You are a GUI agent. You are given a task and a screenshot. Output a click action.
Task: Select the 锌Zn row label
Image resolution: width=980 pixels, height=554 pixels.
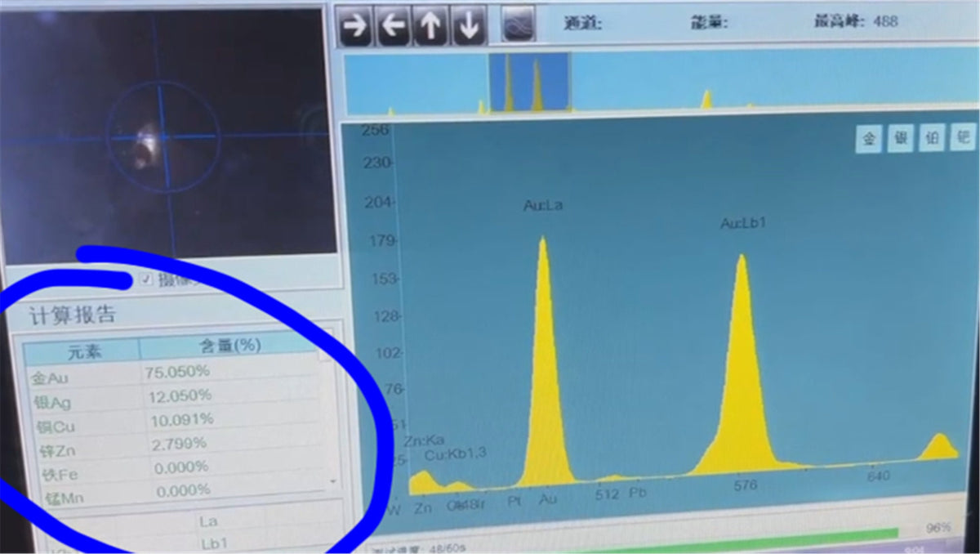(58, 450)
